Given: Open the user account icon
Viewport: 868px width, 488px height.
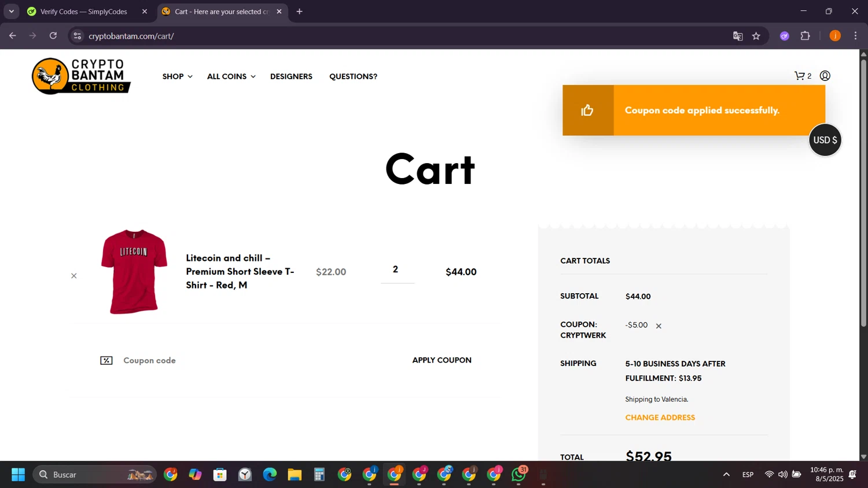Looking at the screenshot, I should tap(825, 76).
